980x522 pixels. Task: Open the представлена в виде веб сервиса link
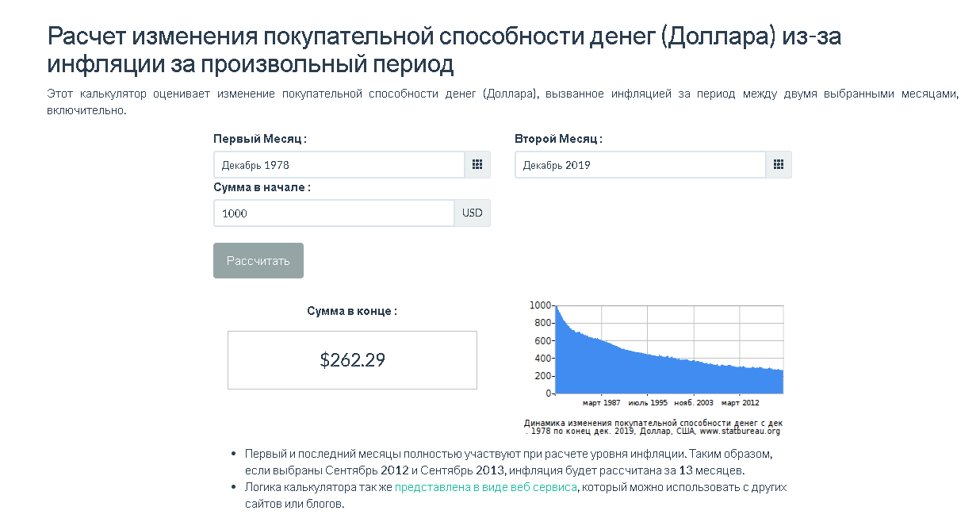pyautogui.click(x=486, y=487)
